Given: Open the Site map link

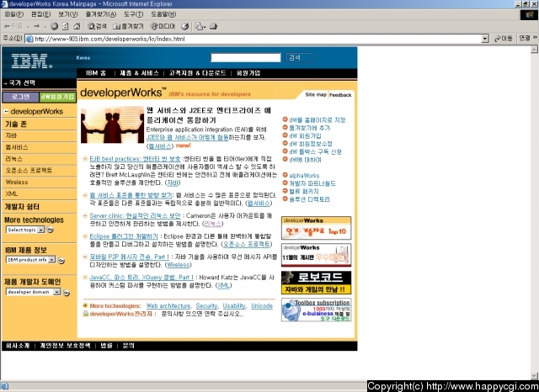Looking at the screenshot, I should coord(316,94).
